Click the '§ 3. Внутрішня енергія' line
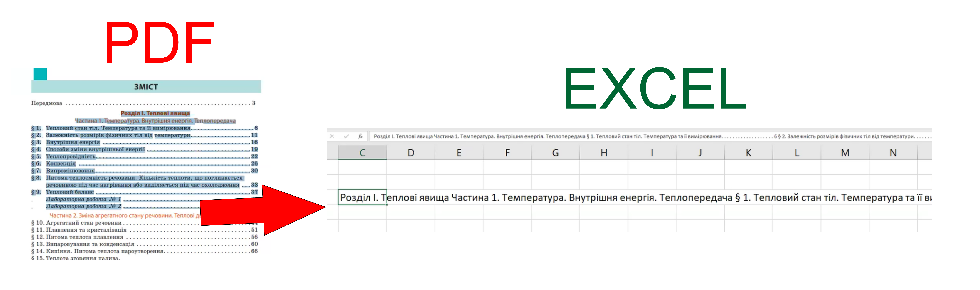 [145, 142]
